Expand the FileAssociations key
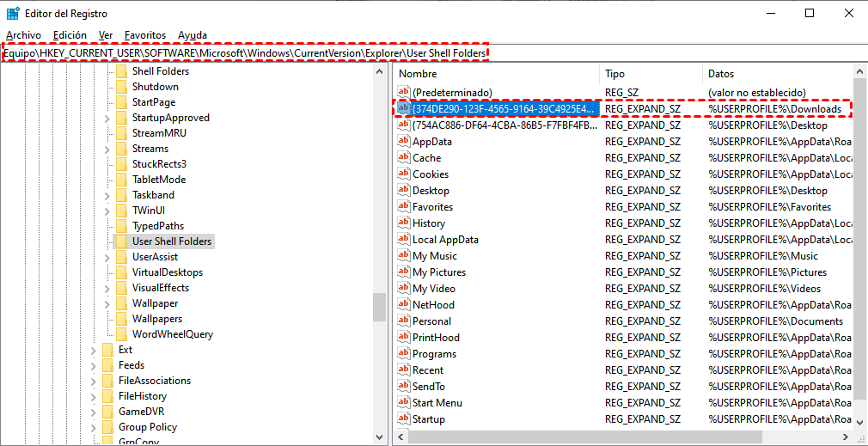868x446 pixels. (94, 382)
